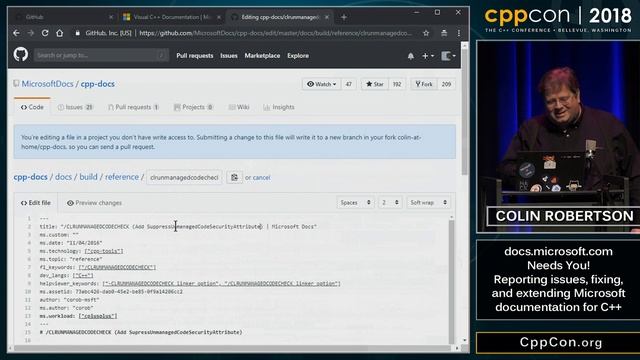Screen dimensions: 640x360
Task: Click docs in the file breadcrumb
Action: 63,177
